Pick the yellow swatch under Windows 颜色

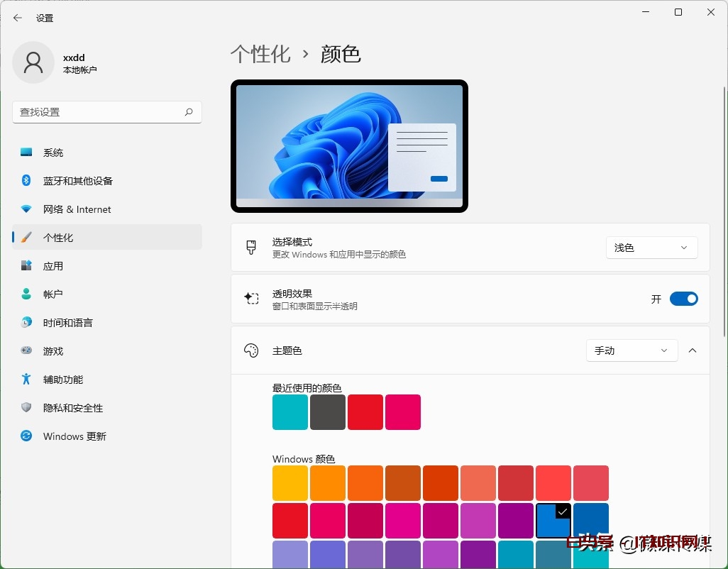tap(289, 482)
